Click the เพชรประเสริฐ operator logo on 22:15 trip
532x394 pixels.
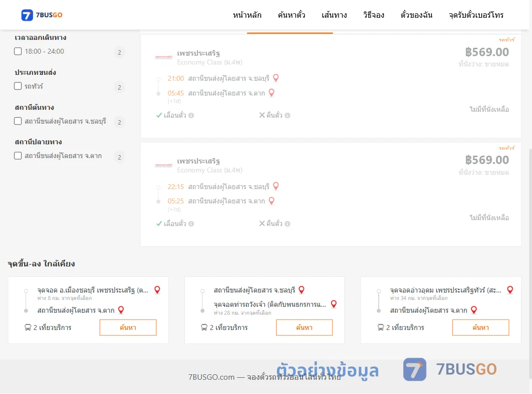(x=164, y=165)
